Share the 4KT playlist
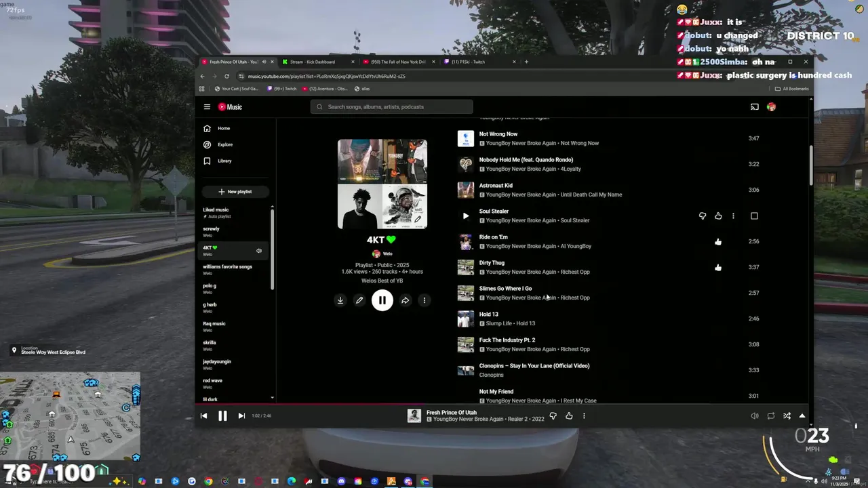Image resolution: width=868 pixels, height=488 pixels. pos(405,300)
